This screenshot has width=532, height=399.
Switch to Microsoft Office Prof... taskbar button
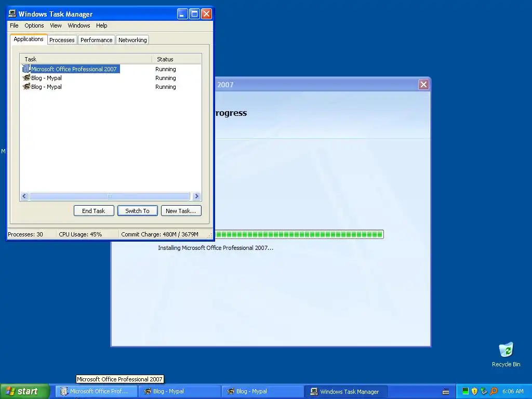coord(97,391)
